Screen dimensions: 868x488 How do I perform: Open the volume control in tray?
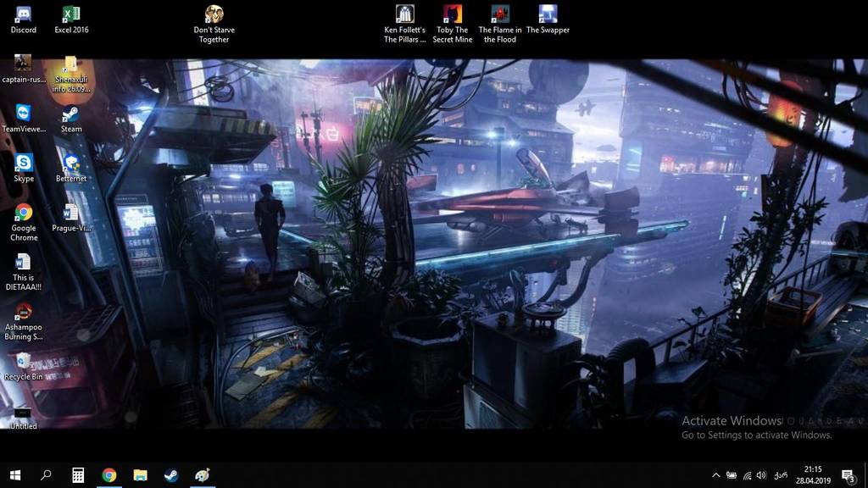point(762,475)
